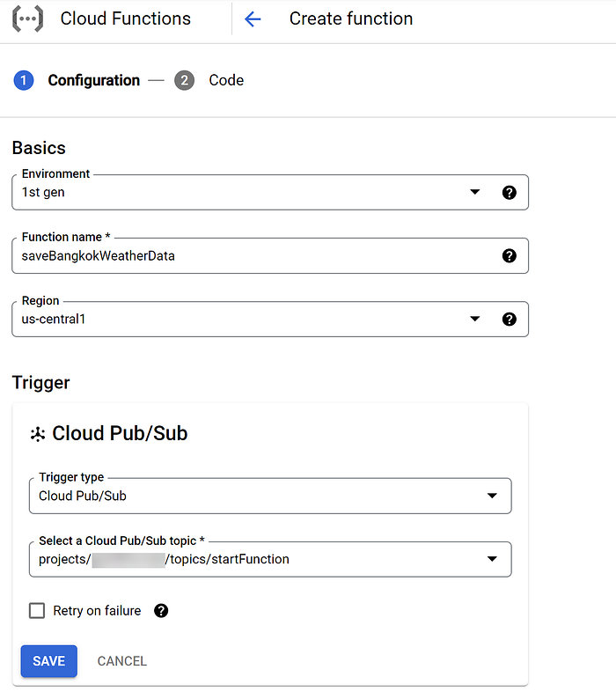Open help for Environment field
The height and width of the screenshot is (699, 616).
point(509,193)
